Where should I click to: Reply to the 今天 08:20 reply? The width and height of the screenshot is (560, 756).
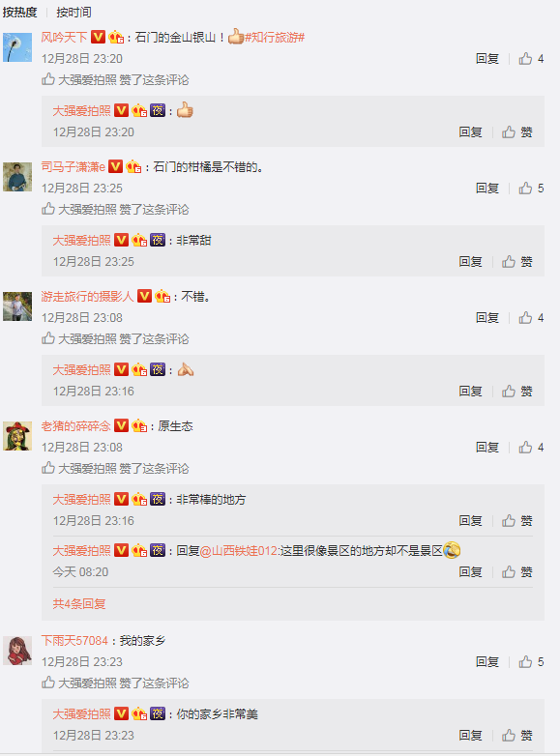click(x=470, y=572)
